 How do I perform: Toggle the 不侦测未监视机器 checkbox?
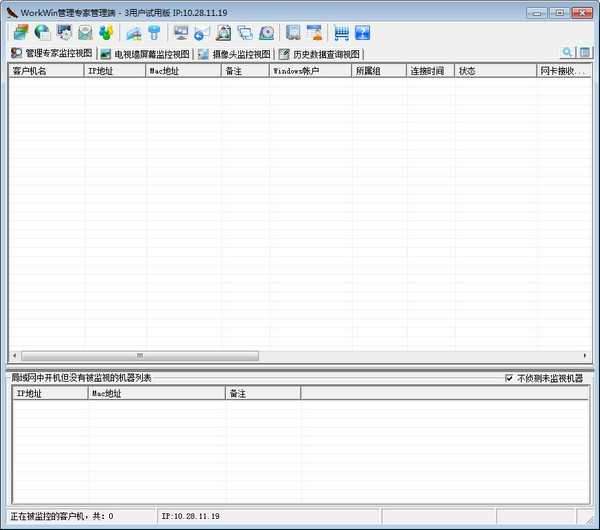click(509, 378)
